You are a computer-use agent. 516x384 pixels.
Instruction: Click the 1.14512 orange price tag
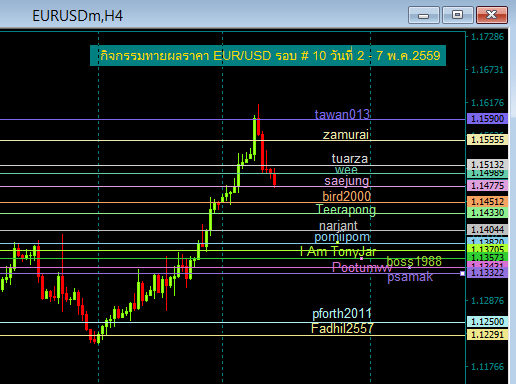(x=487, y=202)
